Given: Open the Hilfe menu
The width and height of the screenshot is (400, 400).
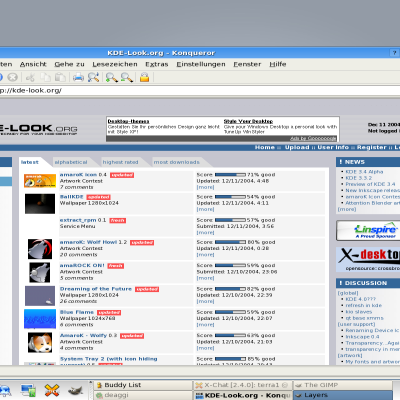Looking at the screenshot, I should (278, 64).
